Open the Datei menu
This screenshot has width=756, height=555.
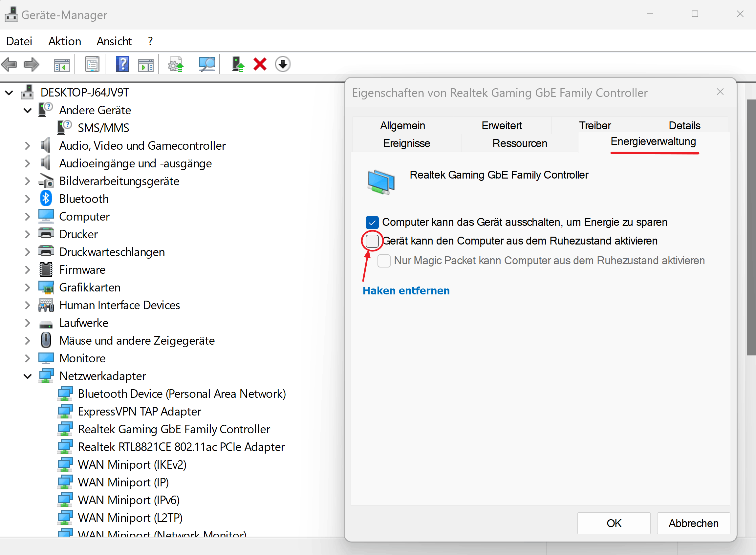(x=19, y=41)
